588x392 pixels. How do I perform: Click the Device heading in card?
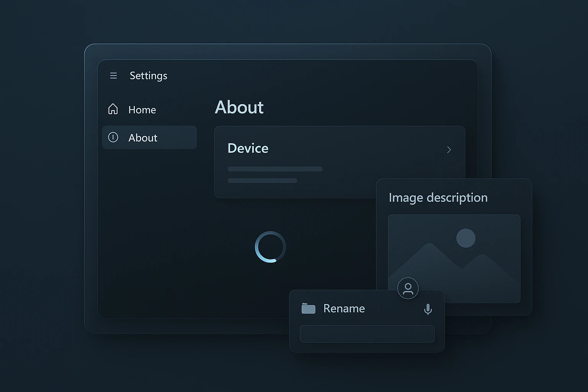(x=248, y=148)
